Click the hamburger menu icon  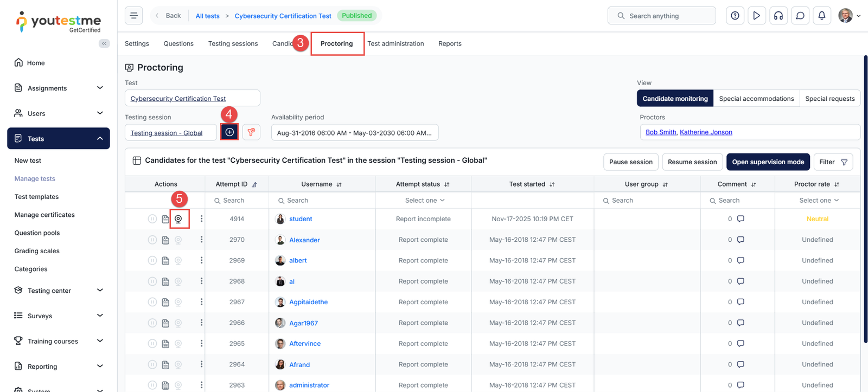pos(134,16)
